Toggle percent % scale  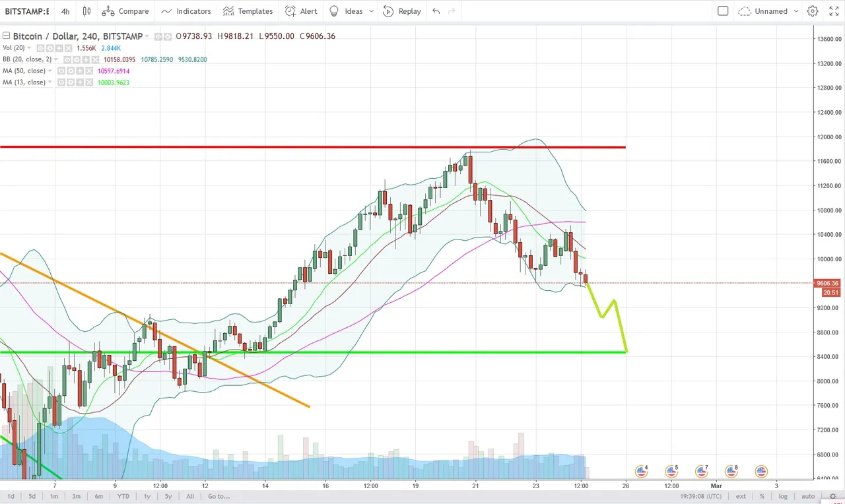pos(762,496)
